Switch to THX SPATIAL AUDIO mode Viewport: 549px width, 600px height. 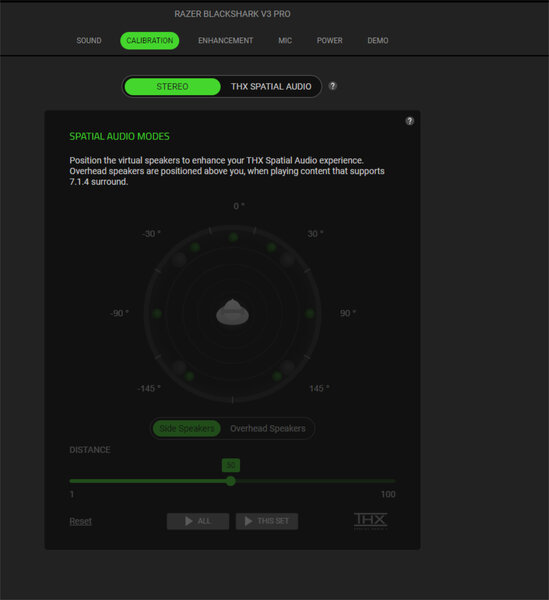(271, 86)
